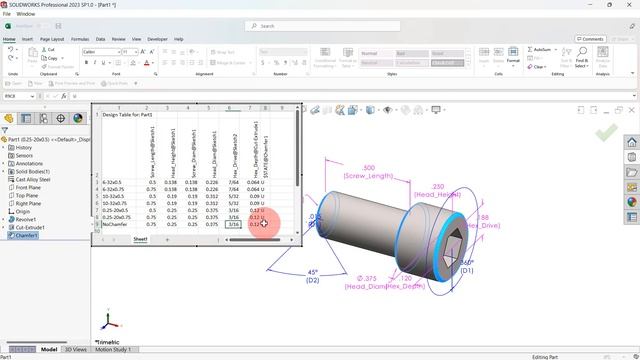Click the Hide/Show Items eye icon

point(388,110)
